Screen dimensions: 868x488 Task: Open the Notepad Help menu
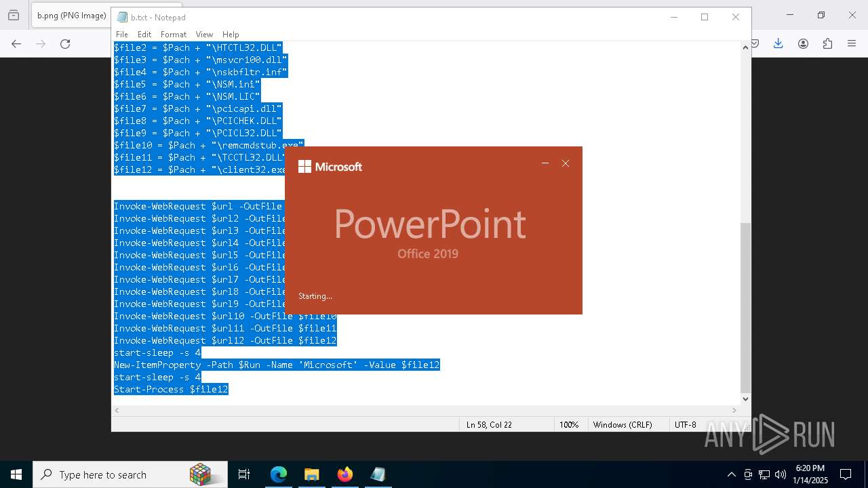pos(231,35)
